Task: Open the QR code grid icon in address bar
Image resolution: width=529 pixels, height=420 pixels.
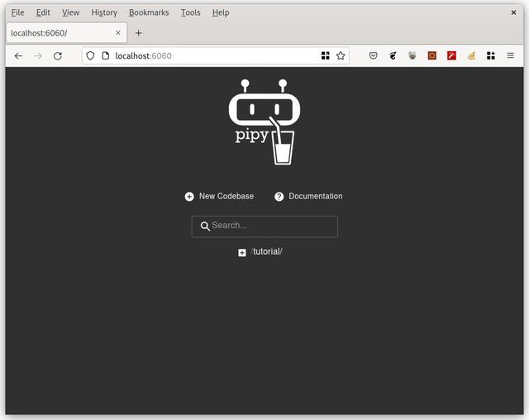Action: click(x=325, y=55)
